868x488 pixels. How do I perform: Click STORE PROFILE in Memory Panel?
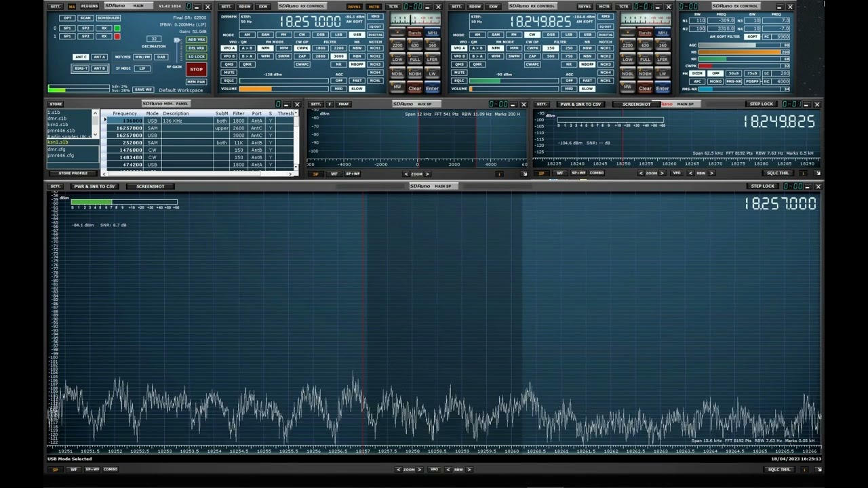73,174
